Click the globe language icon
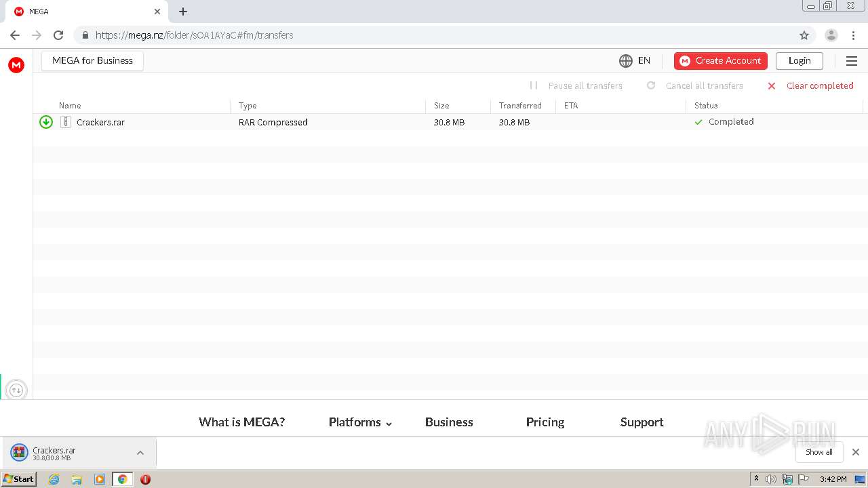 (626, 61)
